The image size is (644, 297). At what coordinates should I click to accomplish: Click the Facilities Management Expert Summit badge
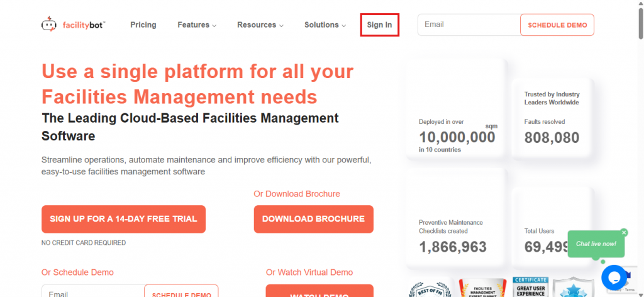(482, 288)
